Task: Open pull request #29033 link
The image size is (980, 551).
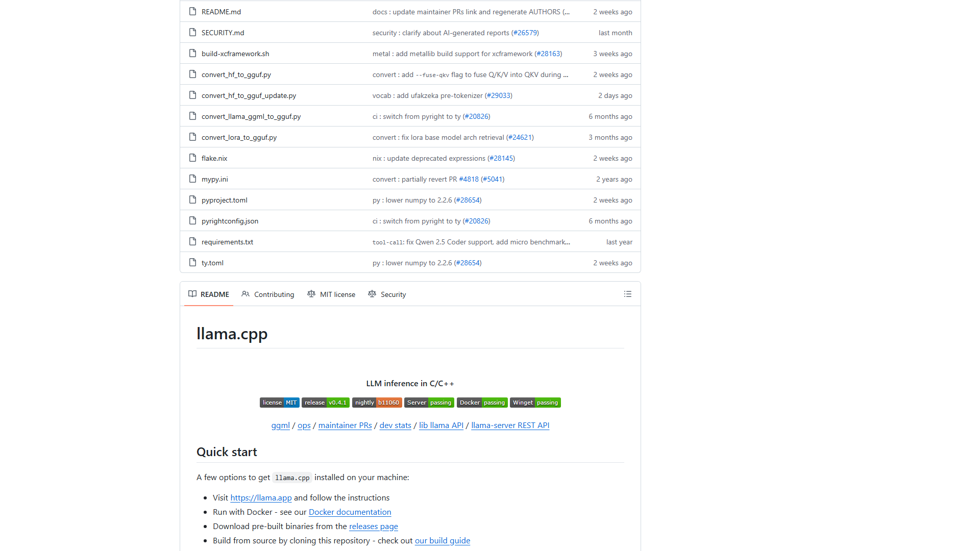Action: coord(499,95)
